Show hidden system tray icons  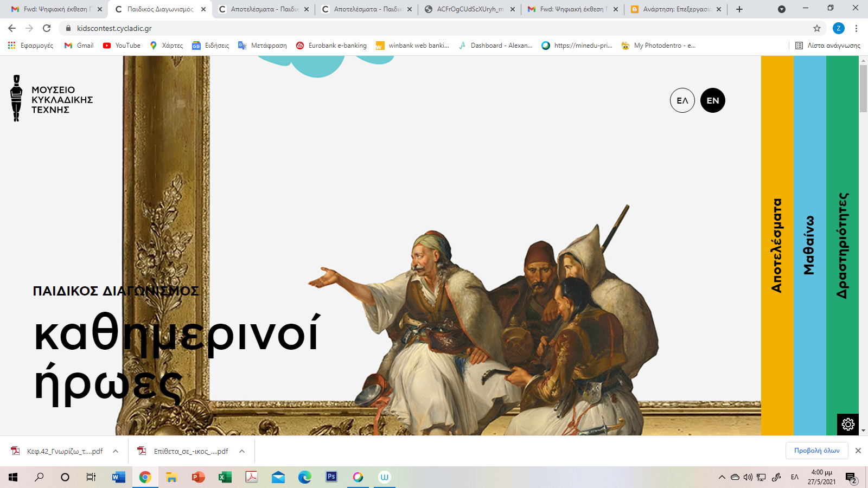tap(722, 477)
